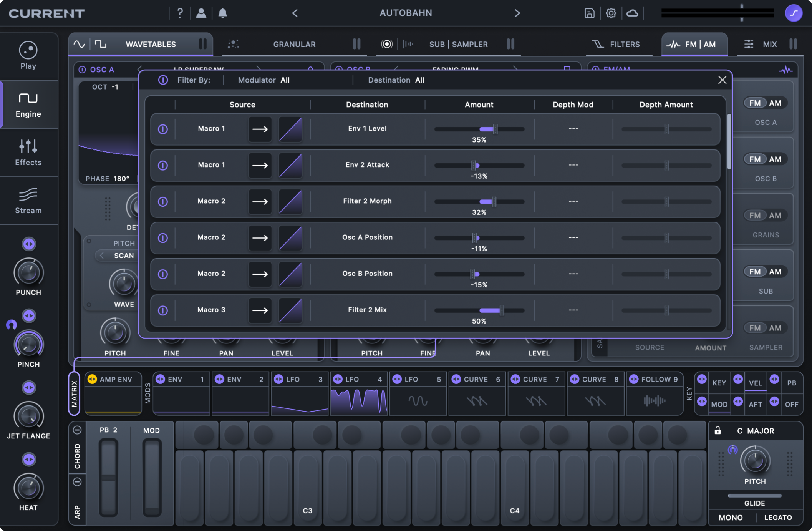The height and width of the screenshot is (531, 812).
Task: Toggle FM switch for OSC A
Action: point(755,103)
